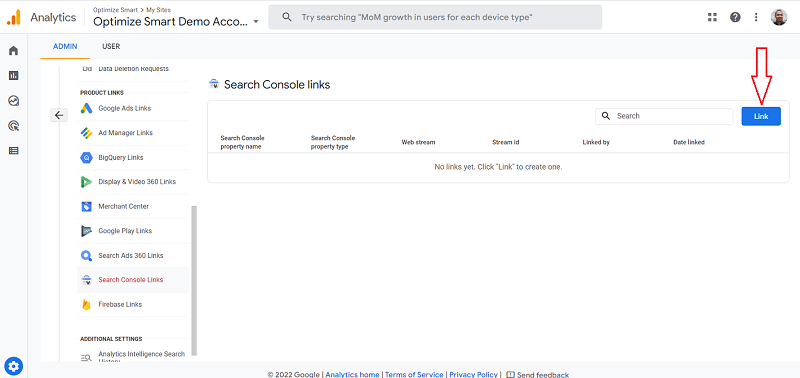Viewport: 800px width, 378px height.
Task: Click the Data Deletion Requests icon
Action: coord(86,69)
